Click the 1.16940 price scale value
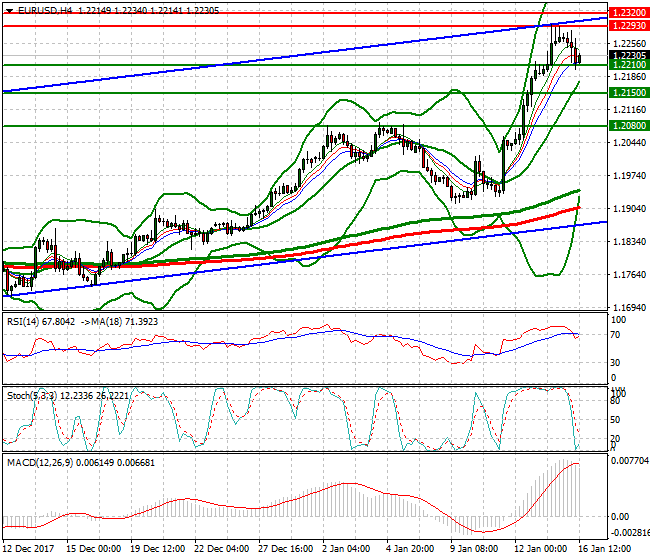 pyautogui.click(x=629, y=308)
